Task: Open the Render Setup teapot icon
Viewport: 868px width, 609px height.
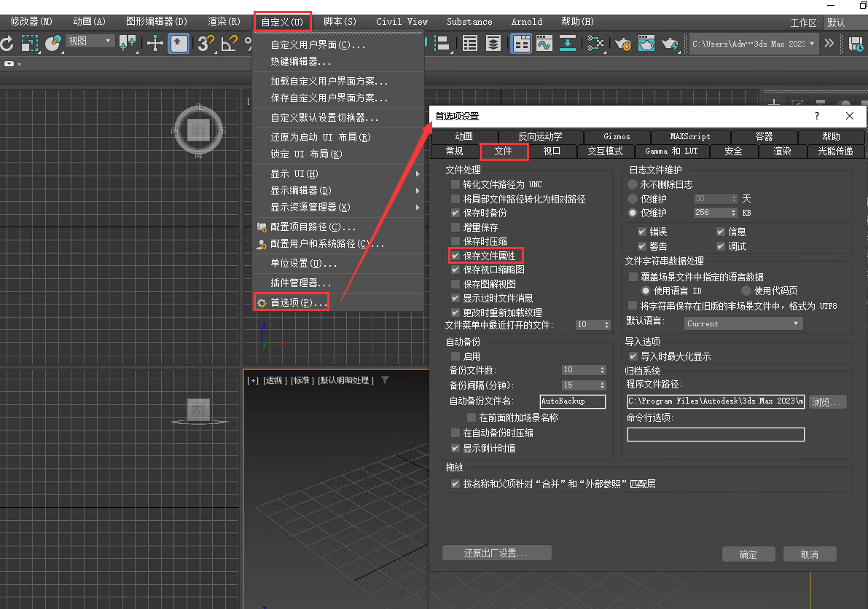Action: [623, 44]
